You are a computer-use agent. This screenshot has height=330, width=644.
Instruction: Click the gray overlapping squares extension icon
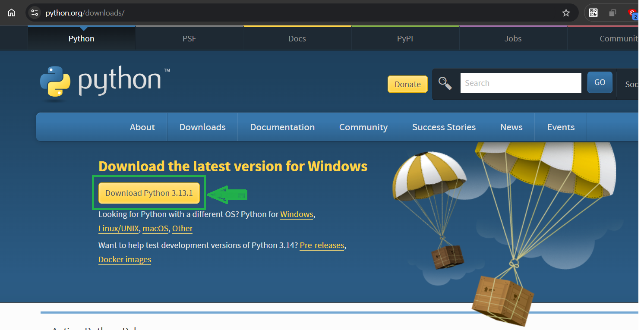[x=612, y=13]
